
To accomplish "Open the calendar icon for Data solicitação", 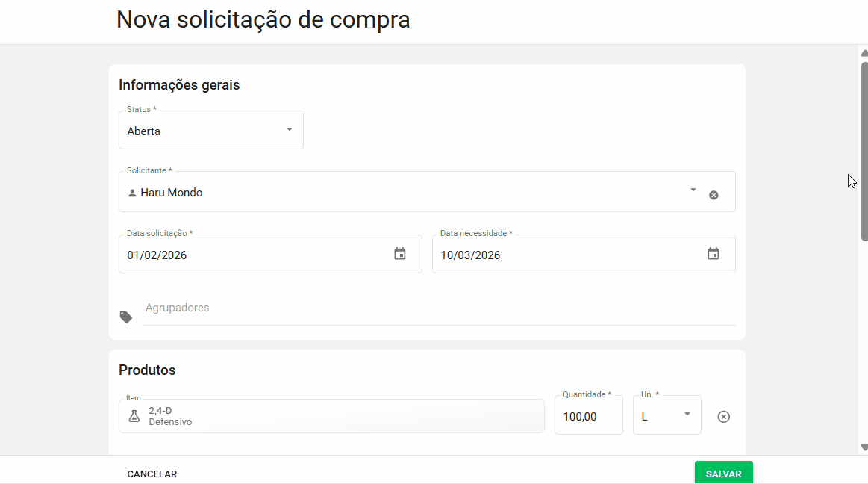I will [399, 254].
